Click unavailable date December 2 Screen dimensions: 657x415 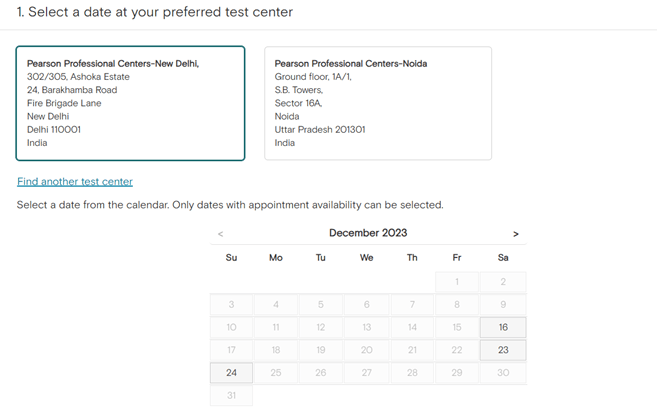[x=503, y=282]
